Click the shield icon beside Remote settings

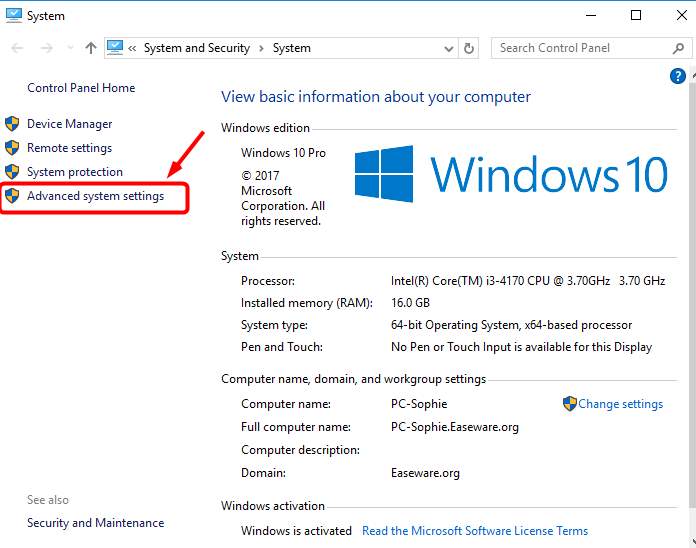[12, 148]
